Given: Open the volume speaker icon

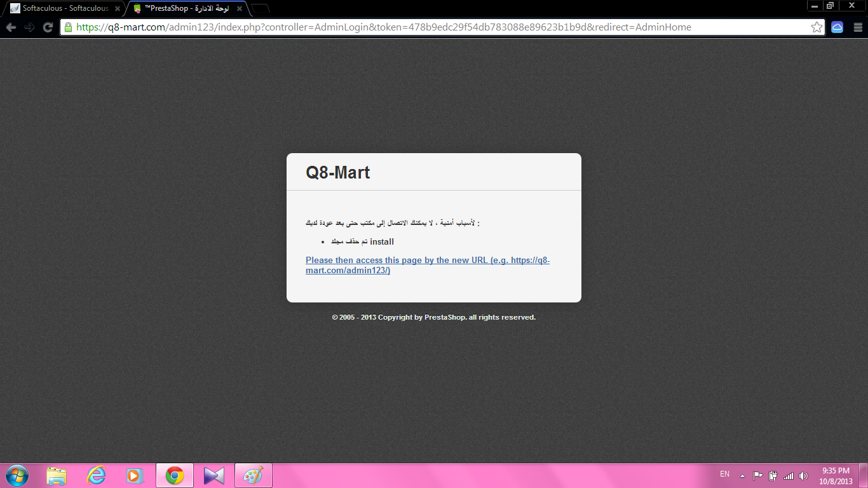Looking at the screenshot, I should click(x=804, y=475).
